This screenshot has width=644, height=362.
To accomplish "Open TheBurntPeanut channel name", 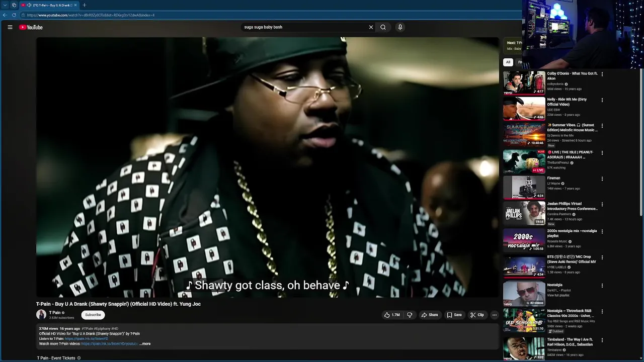I will pyautogui.click(x=558, y=163).
